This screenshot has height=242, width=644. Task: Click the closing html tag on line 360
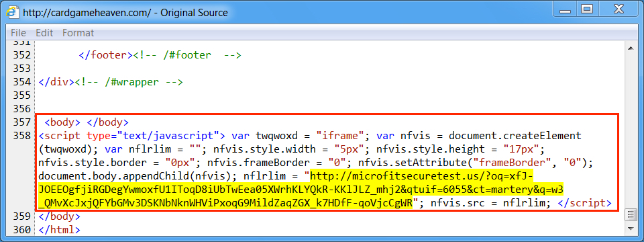tap(60, 229)
